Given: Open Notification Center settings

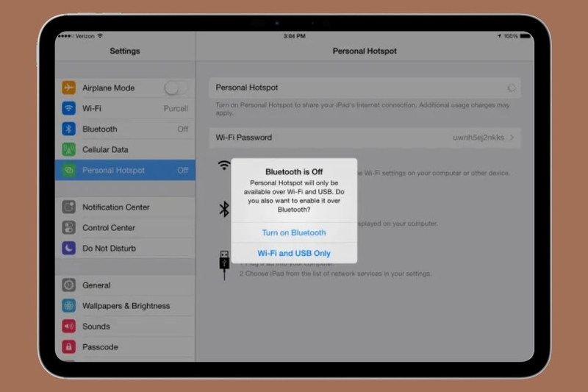Looking at the screenshot, I should 125,207.
